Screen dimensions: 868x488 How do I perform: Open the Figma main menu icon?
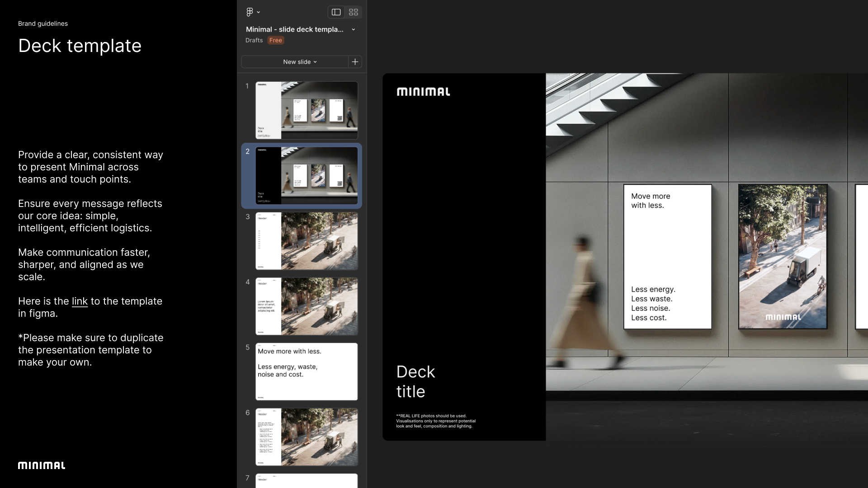click(x=250, y=12)
